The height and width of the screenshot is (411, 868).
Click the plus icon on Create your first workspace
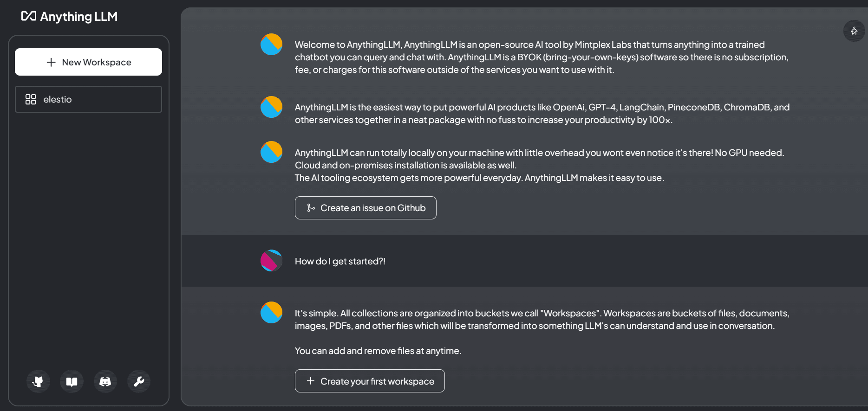click(x=311, y=381)
